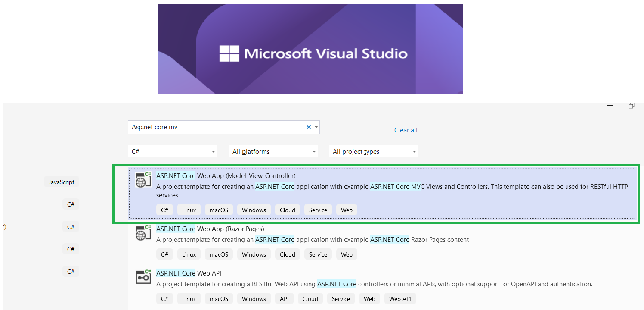This screenshot has height=310, width=644.
Task: Click the Linux tag on the MVC template
Action: coord(189,210)
